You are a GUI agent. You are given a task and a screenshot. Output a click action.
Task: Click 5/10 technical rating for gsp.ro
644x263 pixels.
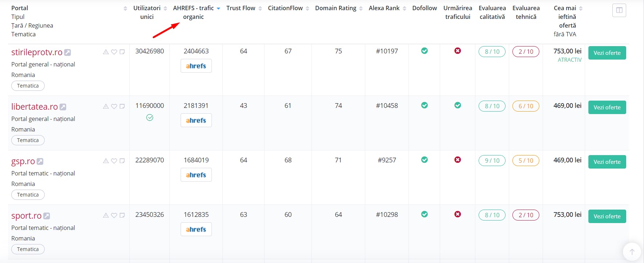[x=526, y=161]
